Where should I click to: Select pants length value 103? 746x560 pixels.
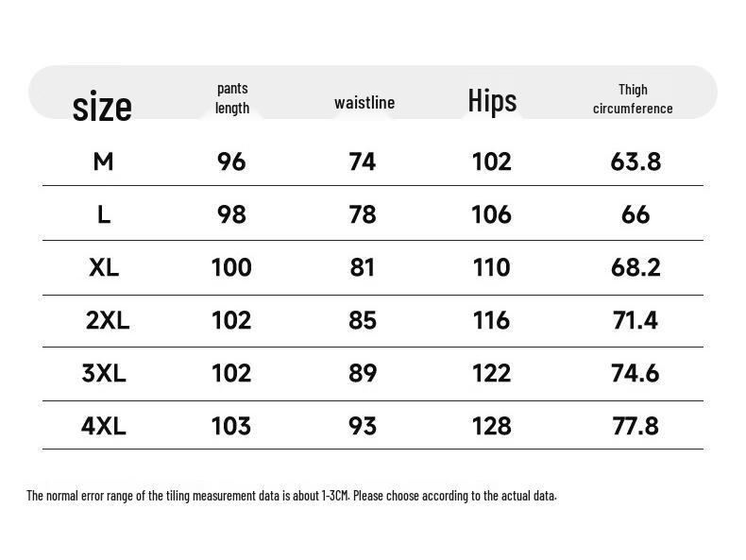pyautogui.click(x=231, y=425)
